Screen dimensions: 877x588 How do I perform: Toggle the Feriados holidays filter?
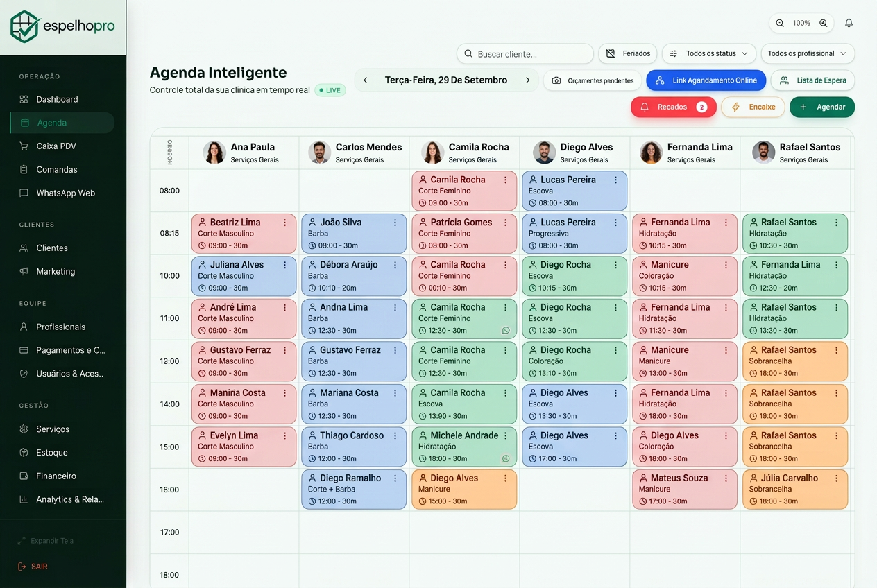coord(628,53)
